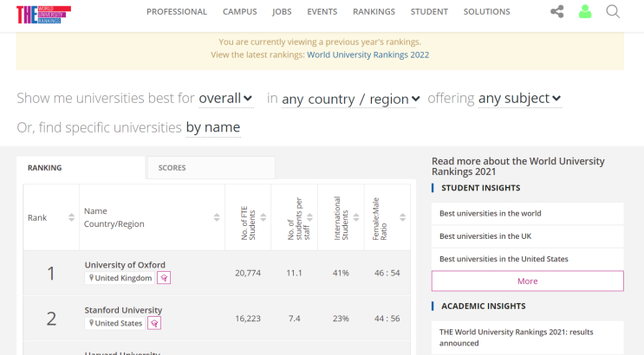Open the 'any country / region' dropdown
This screenshot has height=355, width=644.
pyautogui.click(x=351, y=99)
